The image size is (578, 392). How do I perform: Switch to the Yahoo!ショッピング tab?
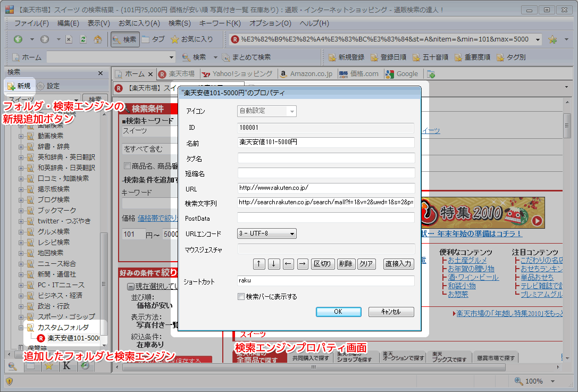[237, 74]
